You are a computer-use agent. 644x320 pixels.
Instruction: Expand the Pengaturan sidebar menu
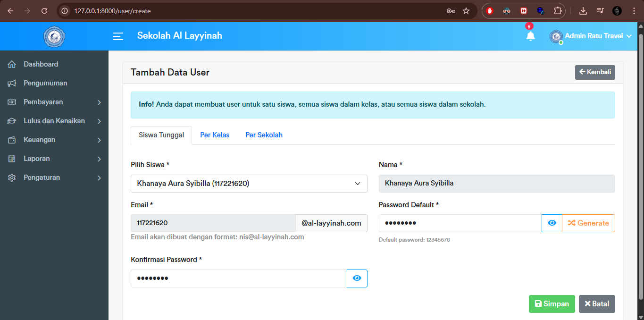(54, 177)
